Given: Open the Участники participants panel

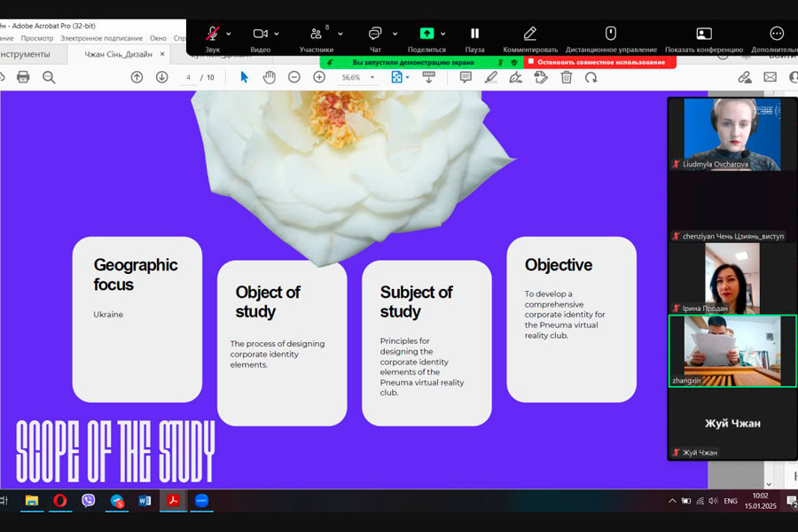Looking at the screenshot, I should [x=316, y=34].
